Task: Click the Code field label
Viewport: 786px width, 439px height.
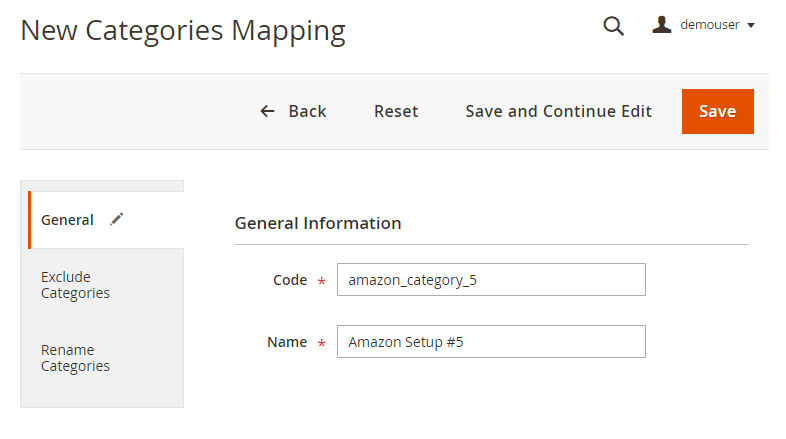Action: coord(290,280)
